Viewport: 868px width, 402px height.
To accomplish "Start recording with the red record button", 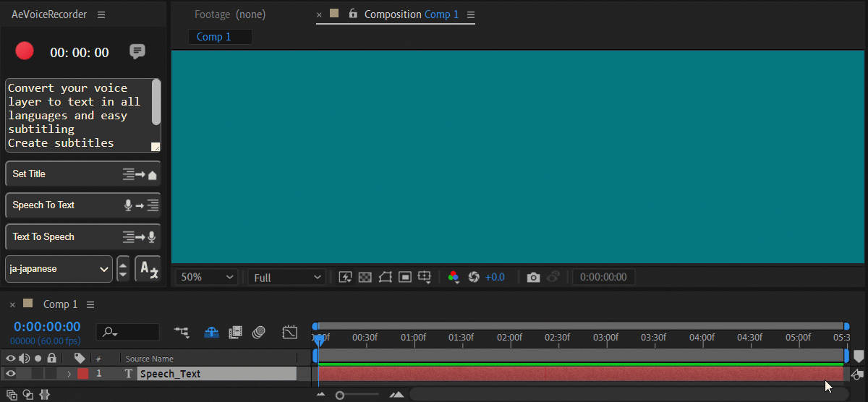I will coord(25,51).
